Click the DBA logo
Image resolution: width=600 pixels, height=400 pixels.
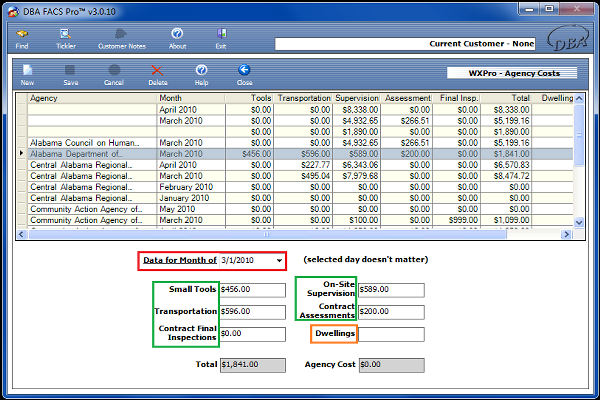568,39
